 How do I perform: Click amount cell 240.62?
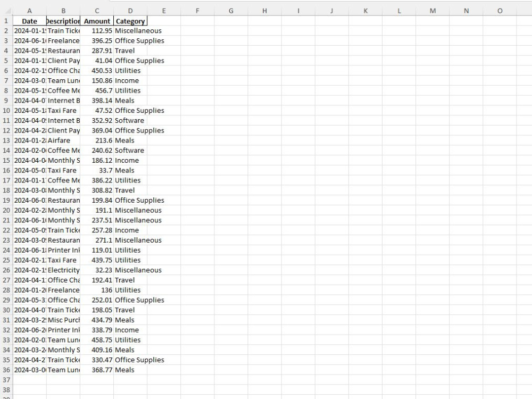point(97,151)
